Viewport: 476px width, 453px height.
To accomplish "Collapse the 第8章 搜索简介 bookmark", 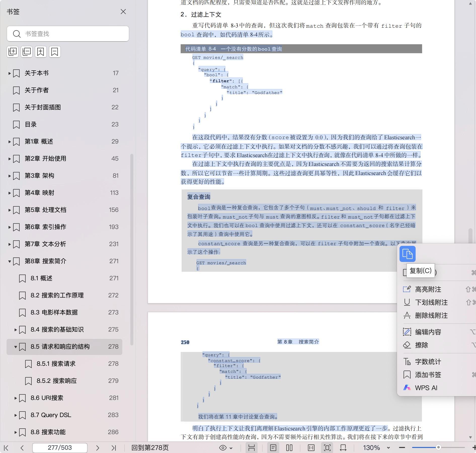I will 10,261.
